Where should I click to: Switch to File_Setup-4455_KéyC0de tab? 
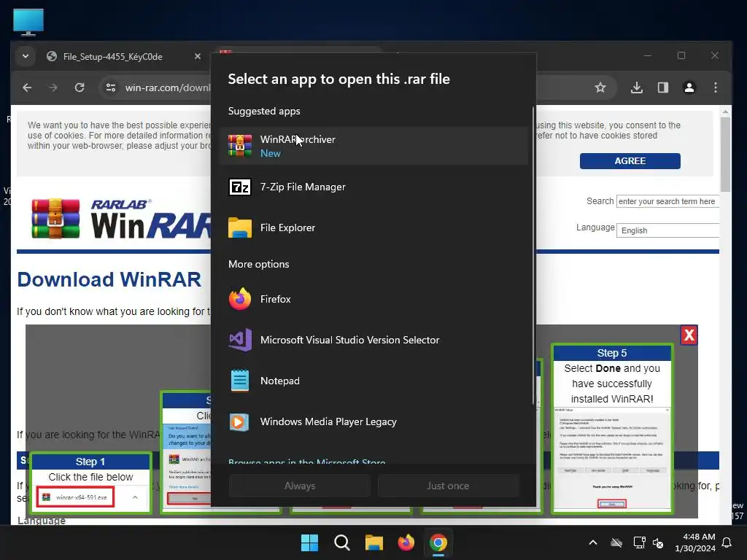click(x=112, y=57)
